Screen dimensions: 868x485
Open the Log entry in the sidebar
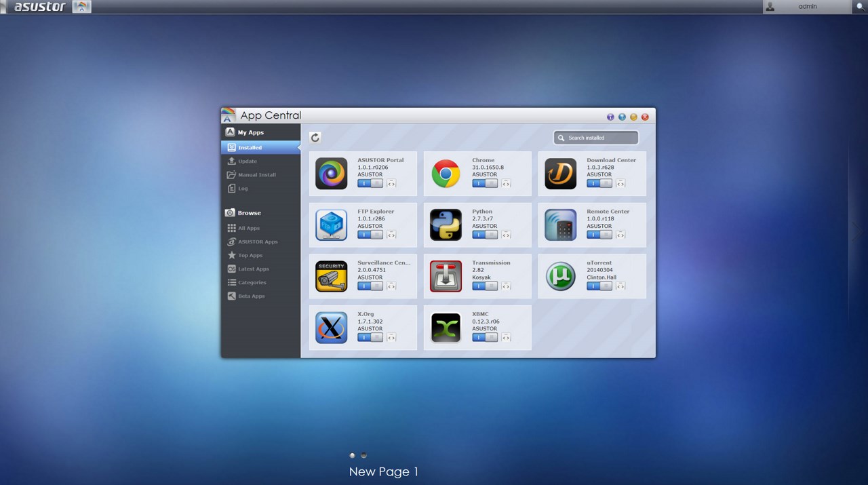coord(261,188)
